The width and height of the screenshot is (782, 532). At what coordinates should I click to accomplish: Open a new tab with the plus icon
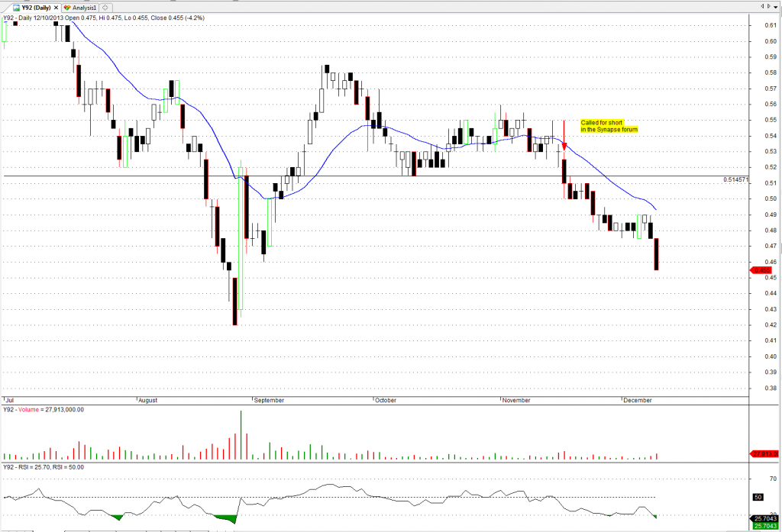tap(105, 7)
